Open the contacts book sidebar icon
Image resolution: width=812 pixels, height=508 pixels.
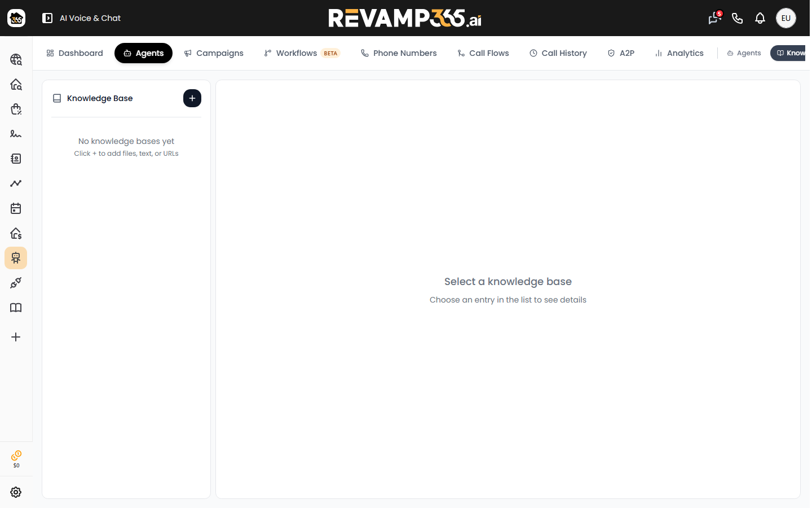[16, 159]
